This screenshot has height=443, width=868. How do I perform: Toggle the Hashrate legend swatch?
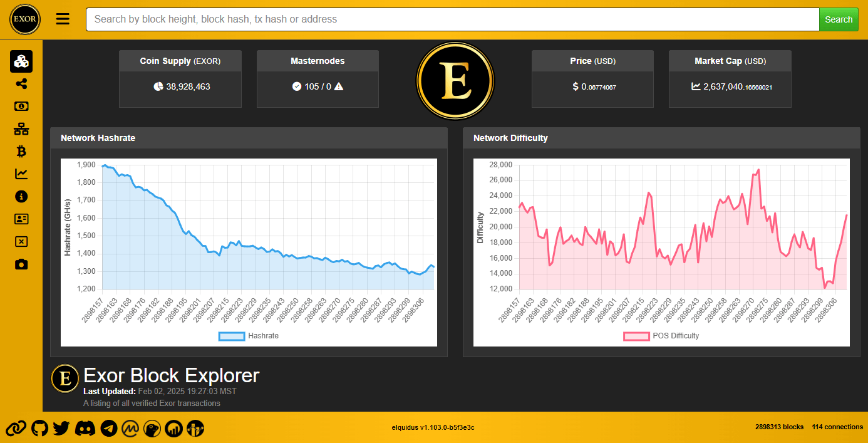(231, 336)
